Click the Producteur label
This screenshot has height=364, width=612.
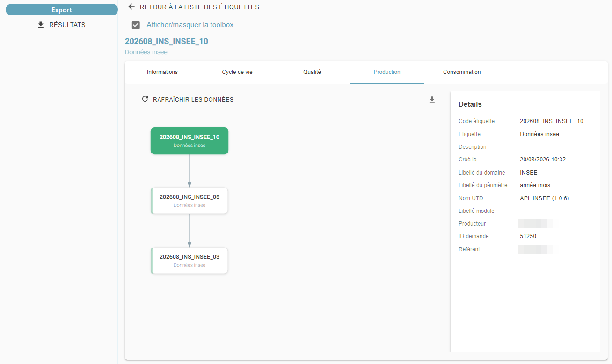point(472,224)
